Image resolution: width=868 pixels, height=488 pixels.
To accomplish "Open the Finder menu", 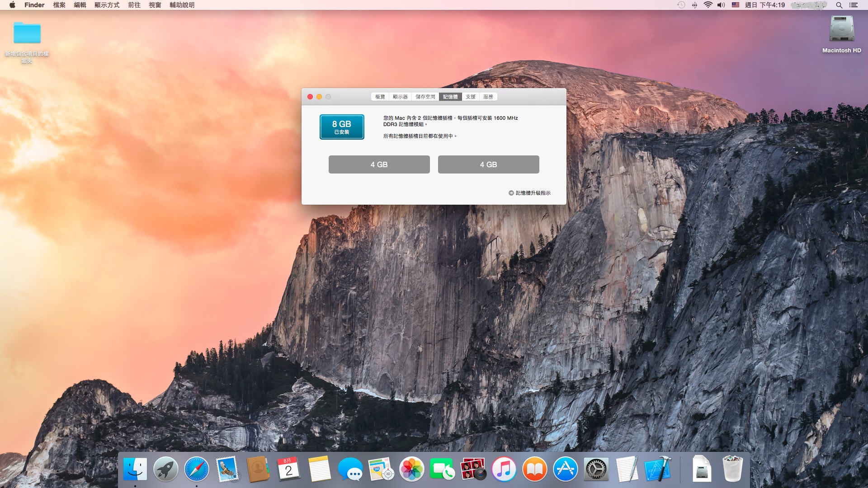I will coord(34,5).
